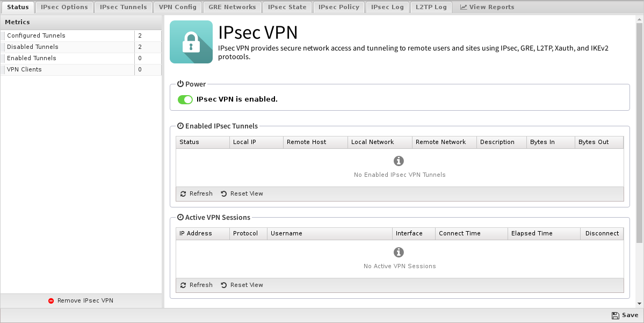Go to the L2TP Log tab
Image resolution: width=644 pixels, height=323 pixels.
(431, 7)
